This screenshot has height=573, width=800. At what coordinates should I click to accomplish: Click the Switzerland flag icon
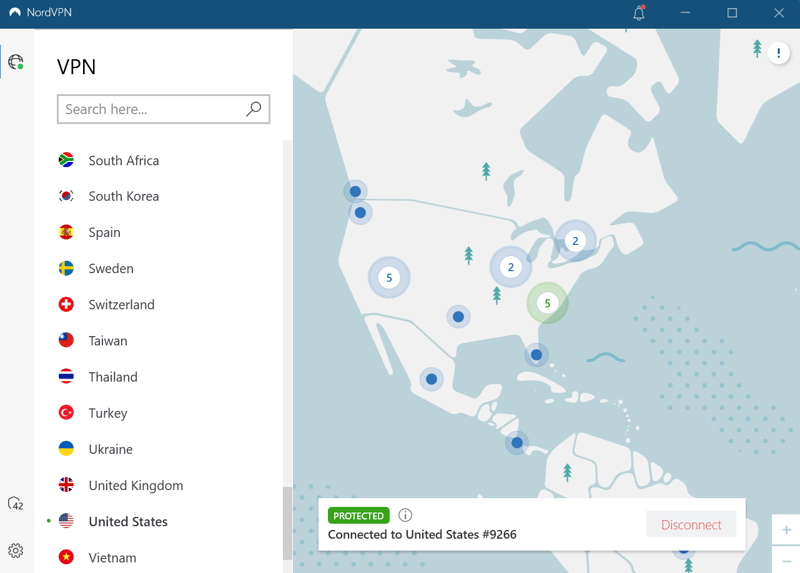click(66, 305)
